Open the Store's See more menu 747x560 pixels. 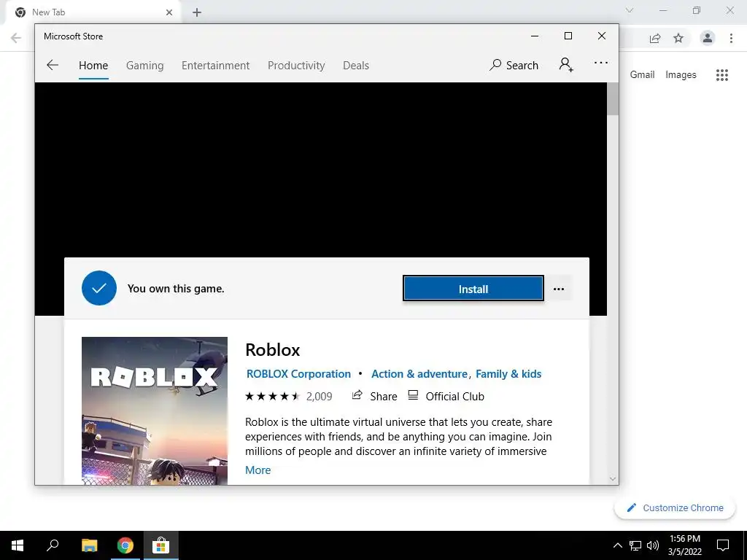click(601, 63)
